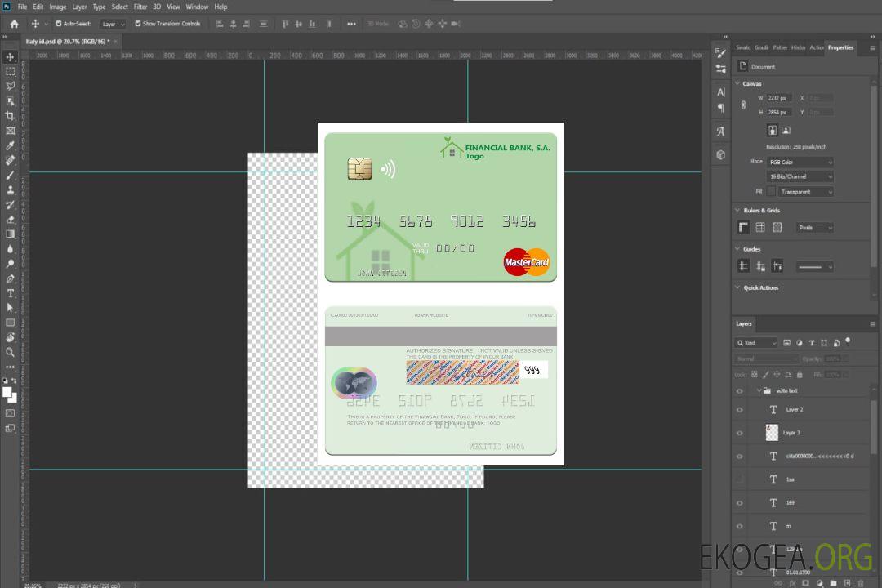Image resolution: width=882 pixels, height=588 pixels.
Task: Select the Zoom tool
Action: [x=10, y=352]
